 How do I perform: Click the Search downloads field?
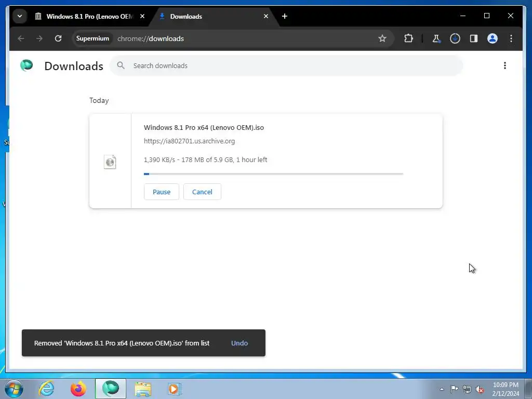286,66
